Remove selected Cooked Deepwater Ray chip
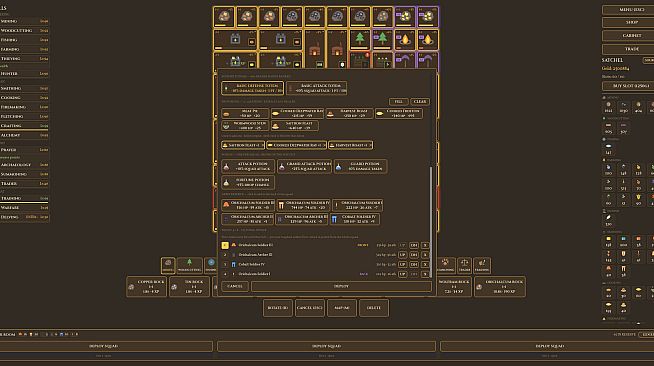654x366 pixels. (x=296, y=145)
